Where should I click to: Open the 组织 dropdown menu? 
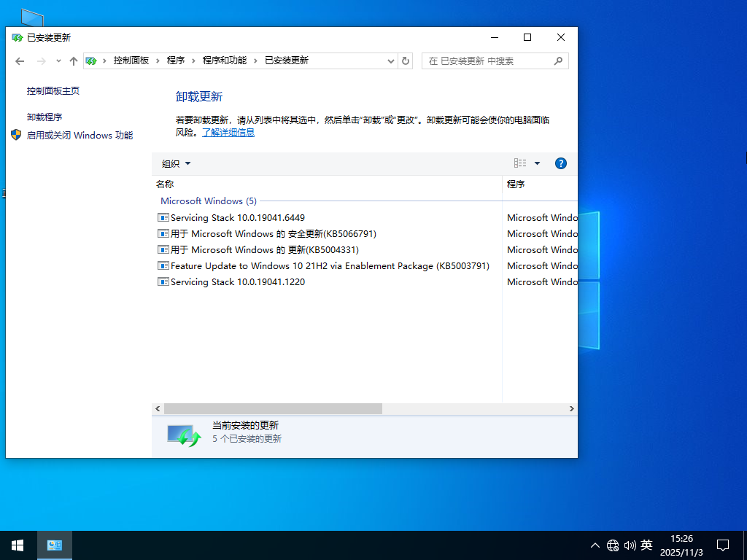tap(175, 163)
